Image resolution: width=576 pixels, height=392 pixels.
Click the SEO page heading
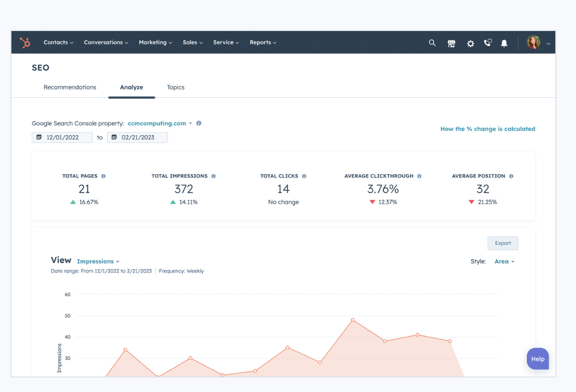click(x=40, y=68)
